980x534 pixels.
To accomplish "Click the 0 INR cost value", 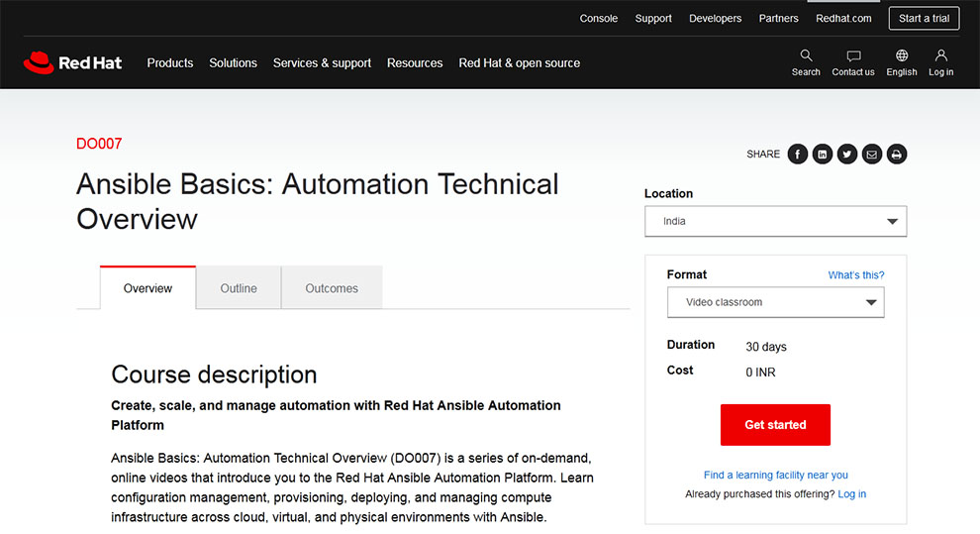I will point(760,373).
